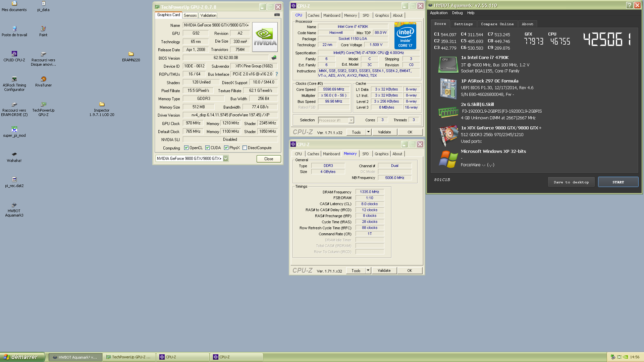The image size is (644, 362).
Task: Open the GPU selection dropdown in GPU-Z
Action: pyautogui.click(x=225, y=159)
